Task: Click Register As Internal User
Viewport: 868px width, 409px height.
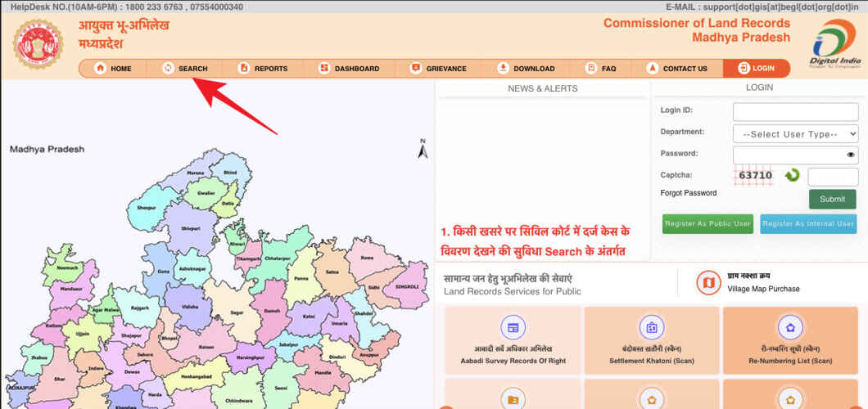Action: point(808,224)
